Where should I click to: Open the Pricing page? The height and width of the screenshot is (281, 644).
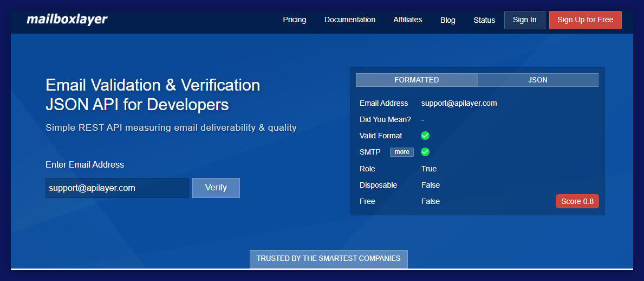click(x=295, y=20)
